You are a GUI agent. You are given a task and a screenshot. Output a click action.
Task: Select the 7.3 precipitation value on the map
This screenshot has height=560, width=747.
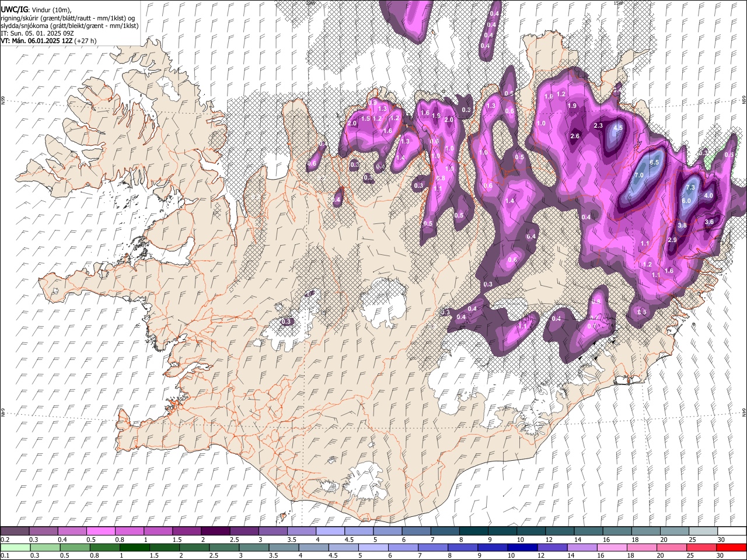[690, 187]
